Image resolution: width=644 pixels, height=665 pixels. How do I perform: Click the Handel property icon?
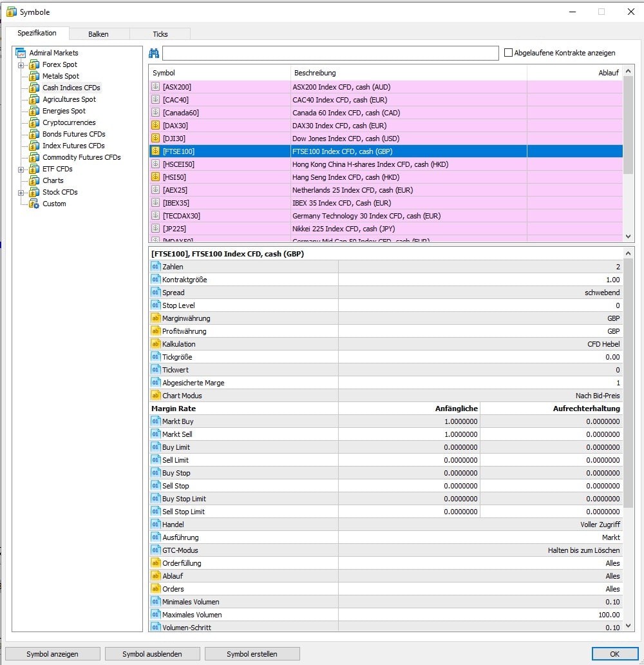(x=156, y=524)
